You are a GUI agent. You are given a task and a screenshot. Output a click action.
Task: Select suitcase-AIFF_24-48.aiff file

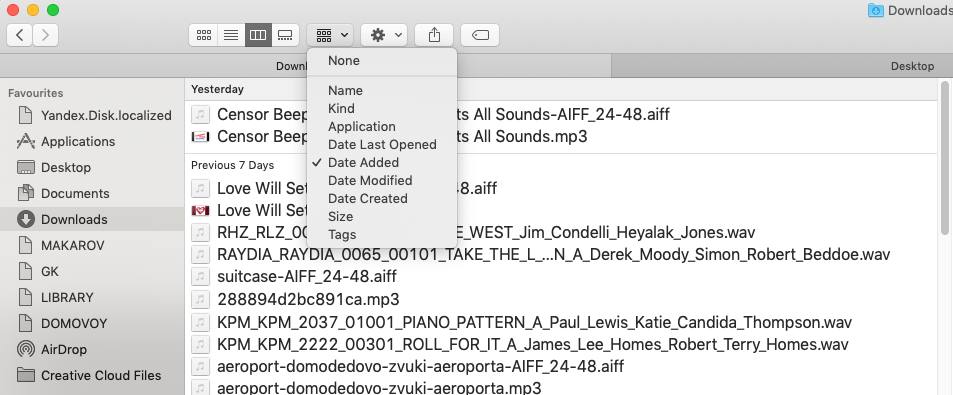click(x=306, y=276)
